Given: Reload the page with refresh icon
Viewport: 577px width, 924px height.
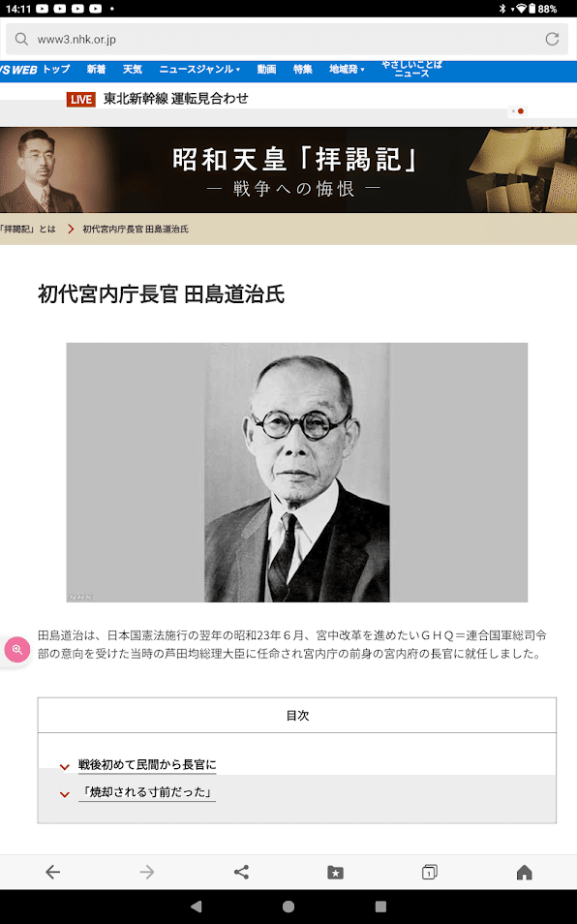Looking at the screenshot, I should coord(552,39).
